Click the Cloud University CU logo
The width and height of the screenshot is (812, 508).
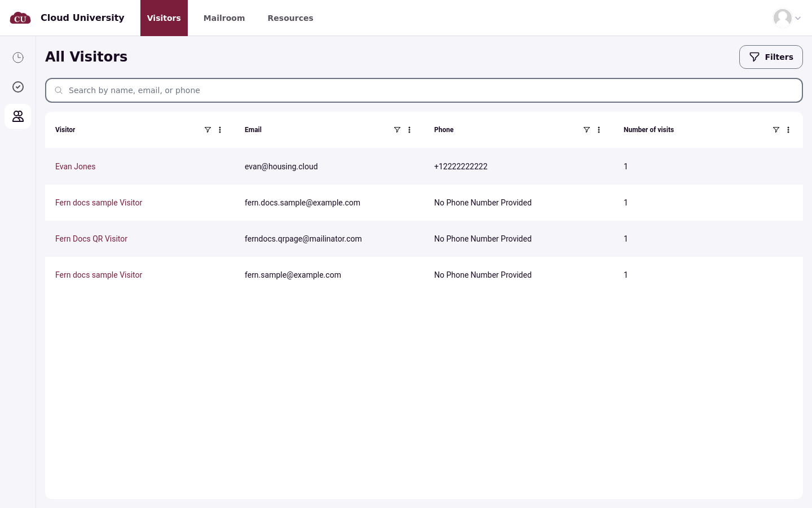[20, 18]
